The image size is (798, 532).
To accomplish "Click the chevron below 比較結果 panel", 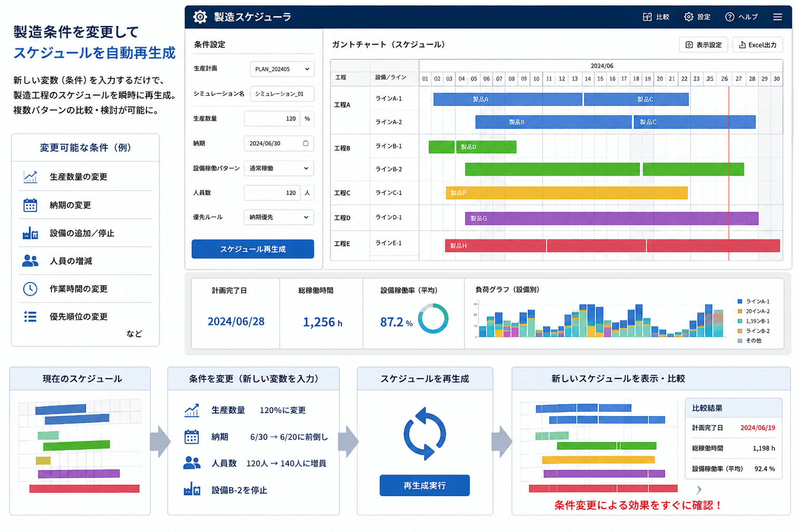I will point(699,489).
